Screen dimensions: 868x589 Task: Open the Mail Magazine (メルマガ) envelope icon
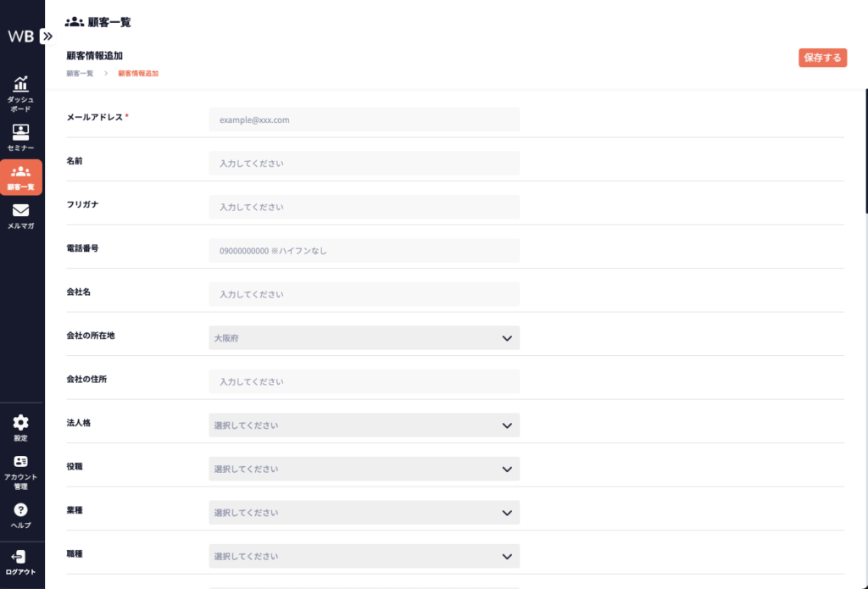[x=21, y=210]
